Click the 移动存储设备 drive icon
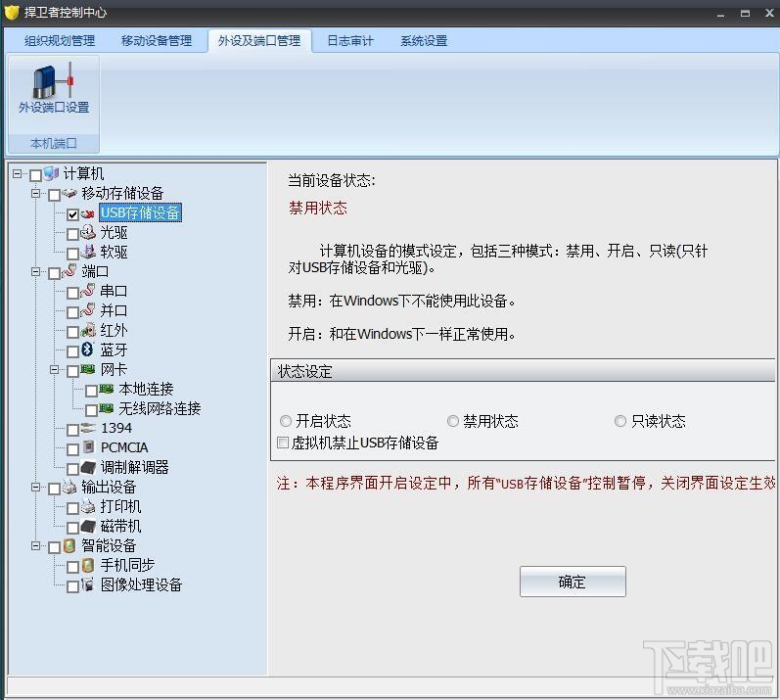780x700 pixels. coord(70,193)
